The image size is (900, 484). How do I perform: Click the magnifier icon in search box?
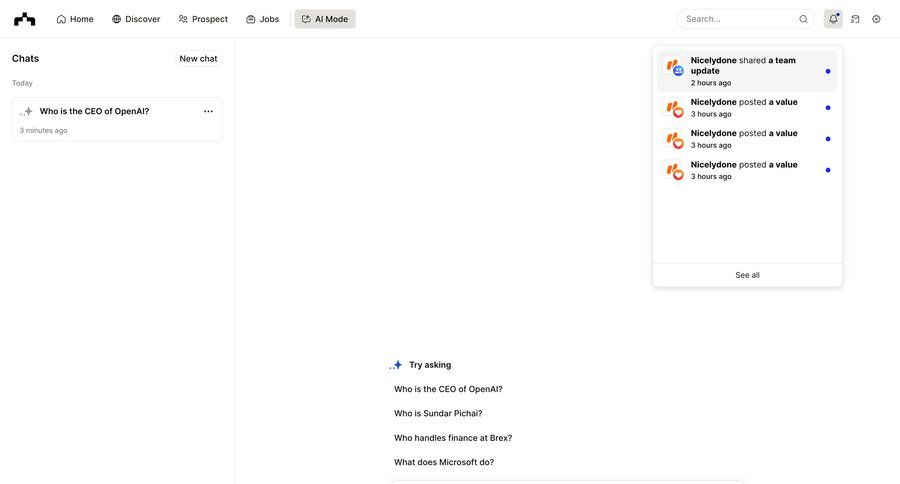[x=804, y=19]
